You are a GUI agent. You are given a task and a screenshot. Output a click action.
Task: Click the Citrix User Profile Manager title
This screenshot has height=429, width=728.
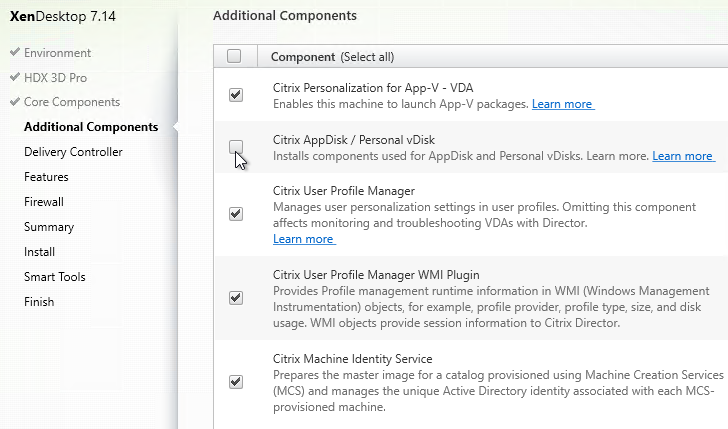tap(344, 191)
